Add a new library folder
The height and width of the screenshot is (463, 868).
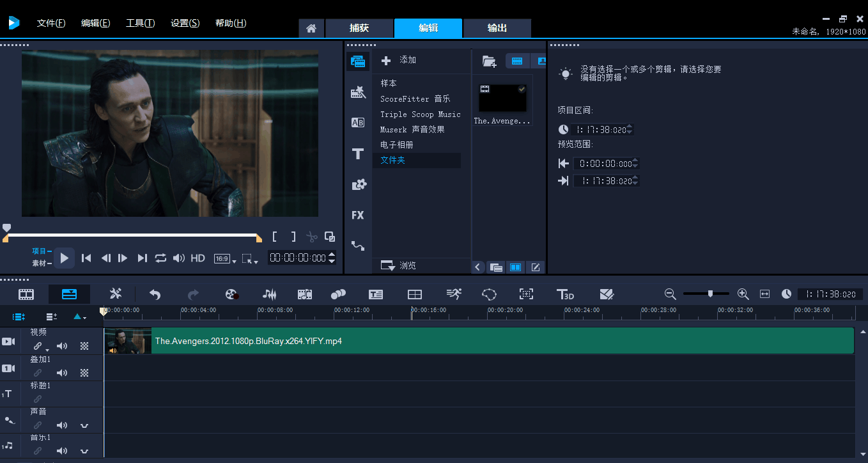click(489, 61)
